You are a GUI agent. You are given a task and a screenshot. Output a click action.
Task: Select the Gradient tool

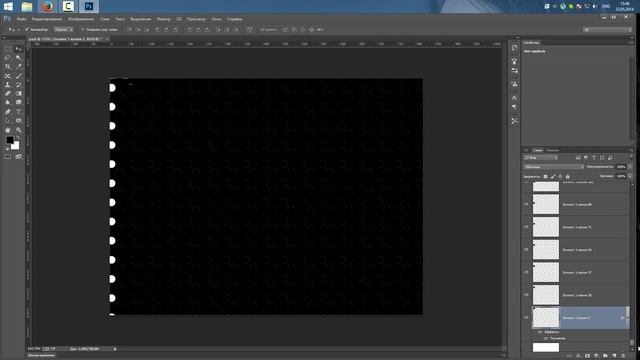click(x=18, y=93)
